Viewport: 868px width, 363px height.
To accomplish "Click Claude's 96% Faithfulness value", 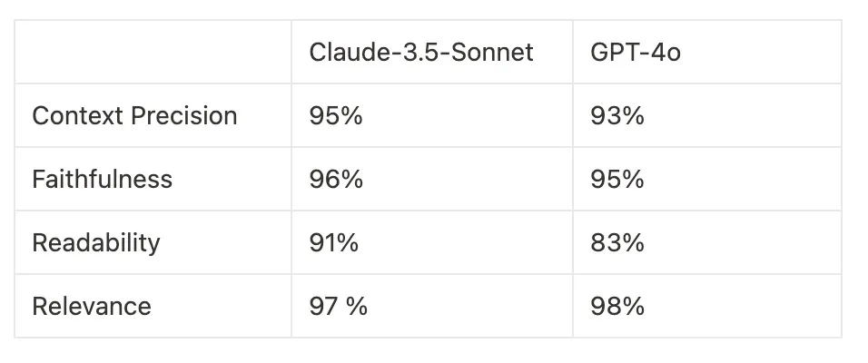I will point(336,180).
